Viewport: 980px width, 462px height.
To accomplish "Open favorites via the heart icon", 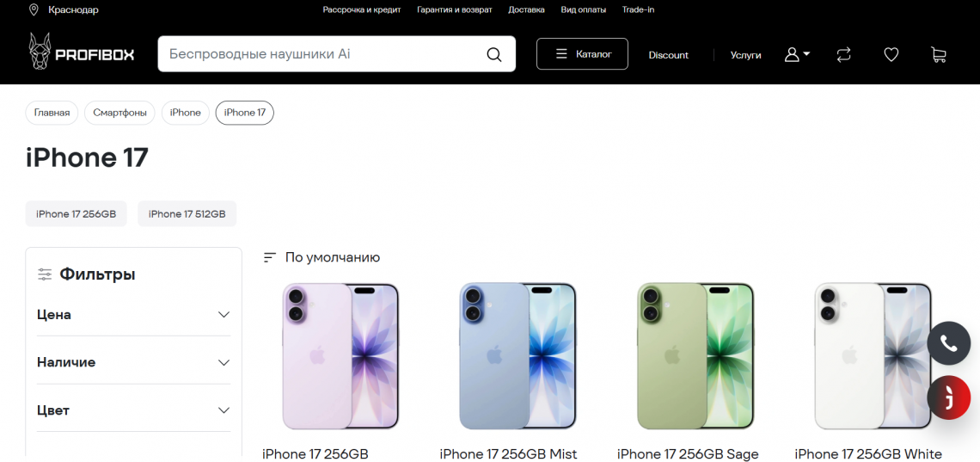I will click(891, 55).
